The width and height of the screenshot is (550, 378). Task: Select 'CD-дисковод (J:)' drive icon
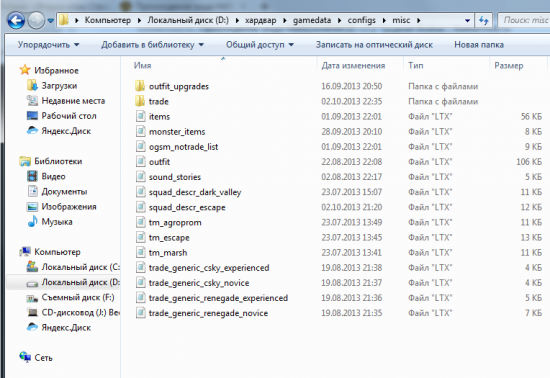32,312
